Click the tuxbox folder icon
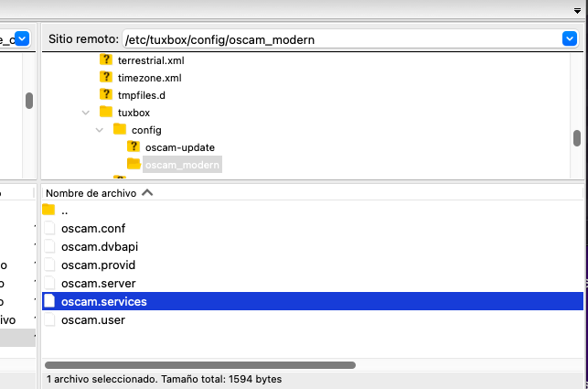Viewport: 588px width, 389px height. [x=106, y=113]
